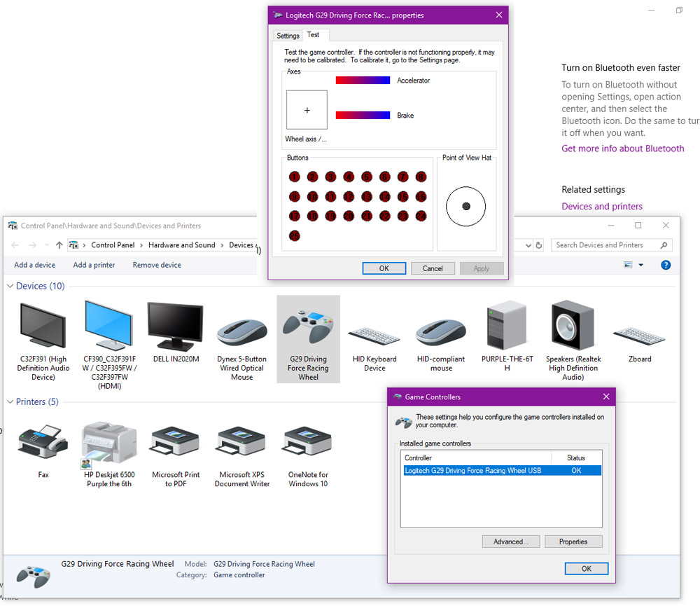Select the Zboard keyboard icon
The height and width of the screenshot is (606, 700).
pyautogui.click(x=639, y=336)
